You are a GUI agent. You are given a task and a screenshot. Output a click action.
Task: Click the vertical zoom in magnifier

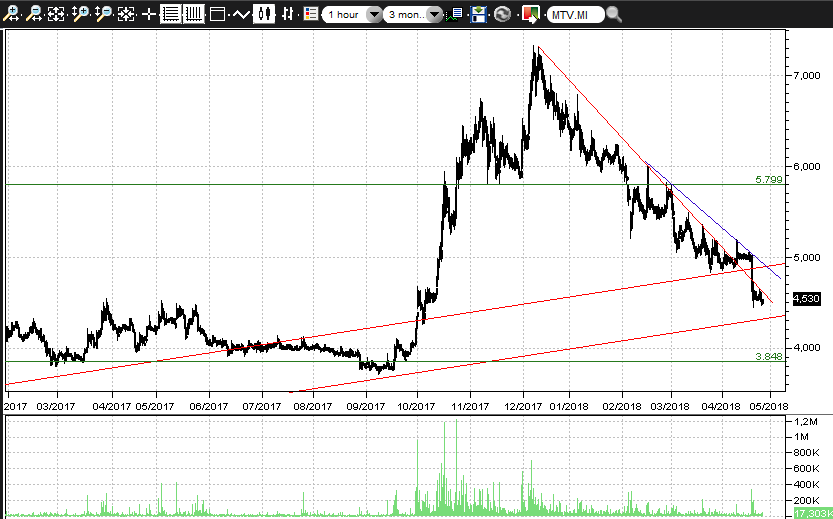point(80,14)
